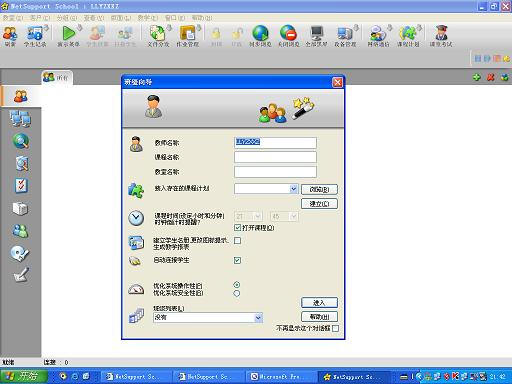Toggle the 打开课程 checkbox
Image resolution: width=512 pixels, height=384 pixels.
coord(237,228)
